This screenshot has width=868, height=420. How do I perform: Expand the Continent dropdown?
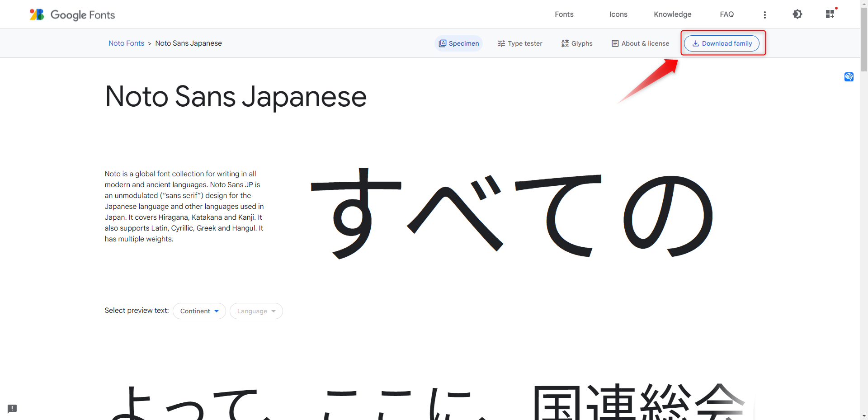tap(199, 311)
